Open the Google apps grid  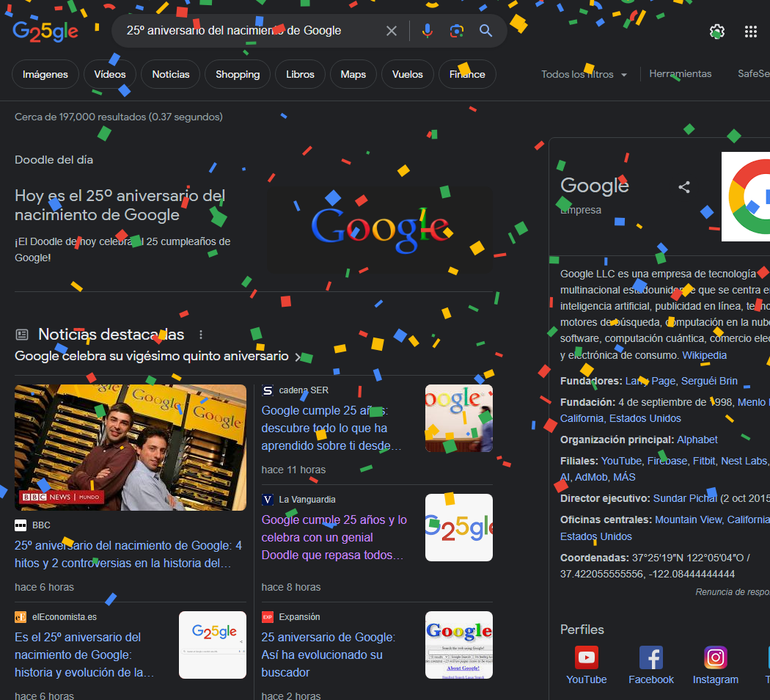[x=750, y=32]
